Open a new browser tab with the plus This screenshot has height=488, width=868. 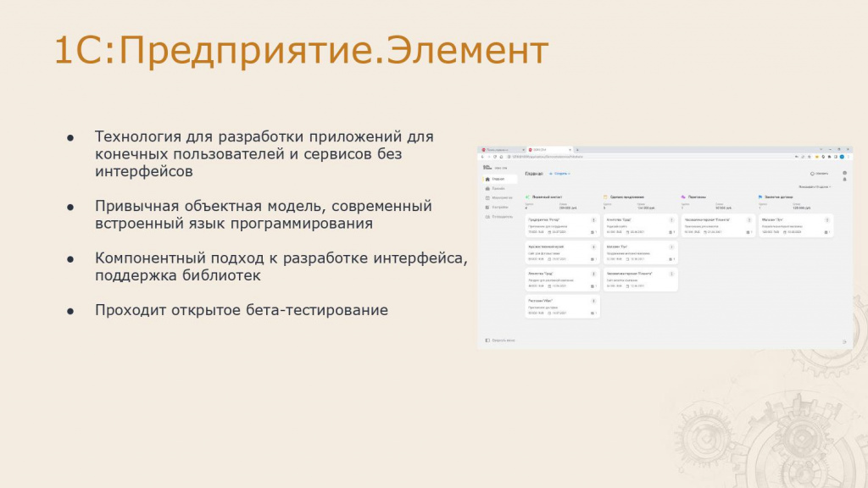pos(577,150)
